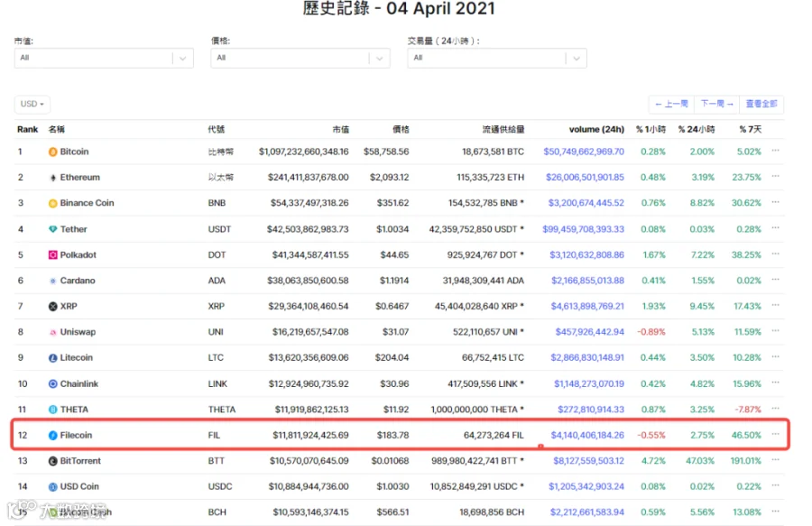Open BitTorrent volume link $8,127,559,503.12

click(x=588, y=461)
